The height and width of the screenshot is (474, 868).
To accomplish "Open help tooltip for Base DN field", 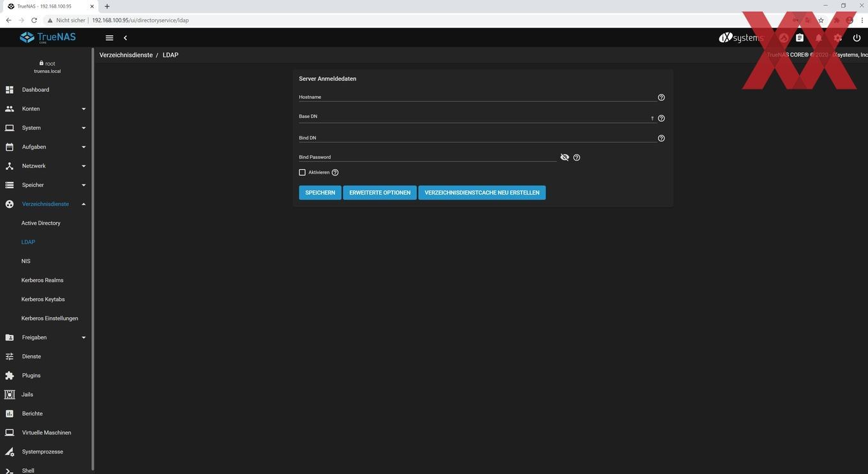I will coord(661,118).
